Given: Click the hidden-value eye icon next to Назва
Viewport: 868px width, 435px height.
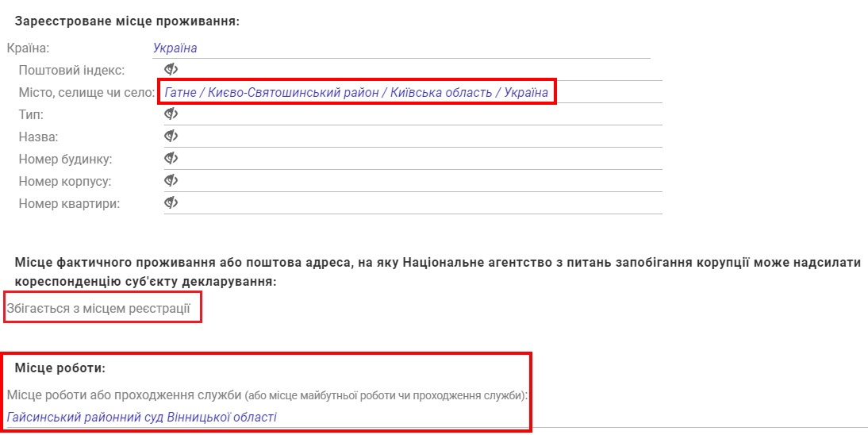Looking at the screenshot, I should pos(171,137).
